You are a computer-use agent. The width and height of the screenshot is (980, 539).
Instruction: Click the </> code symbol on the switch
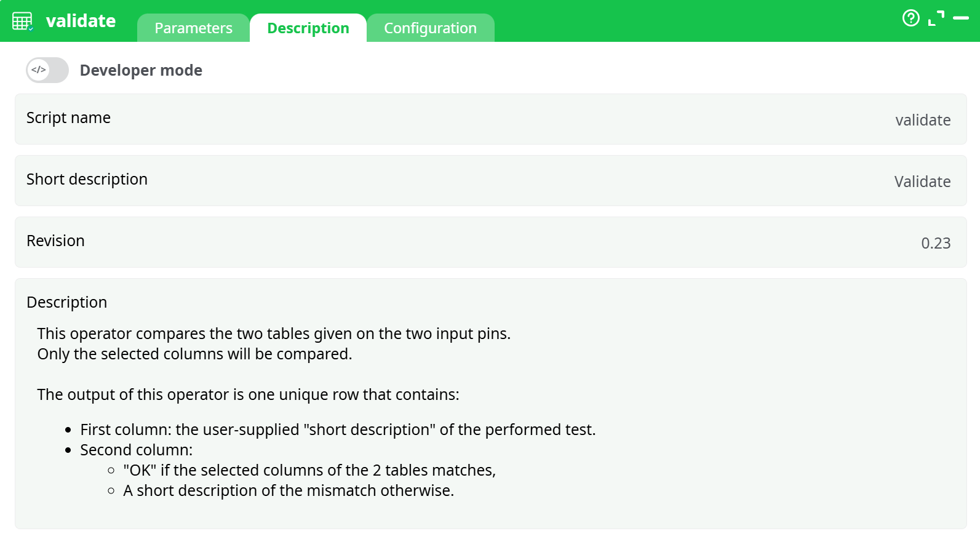(x=38, y=70)
